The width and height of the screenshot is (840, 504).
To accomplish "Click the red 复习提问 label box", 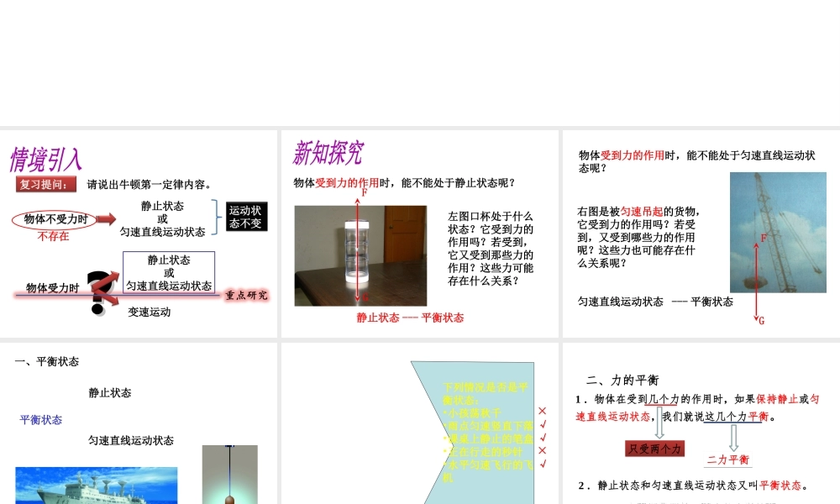I will point(46,184).
